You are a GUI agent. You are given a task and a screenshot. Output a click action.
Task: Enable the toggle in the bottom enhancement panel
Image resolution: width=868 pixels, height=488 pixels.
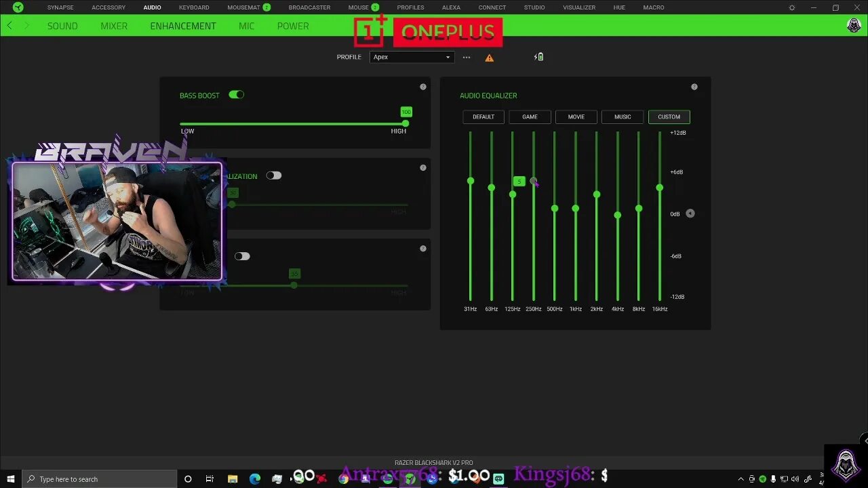point(242,256)
